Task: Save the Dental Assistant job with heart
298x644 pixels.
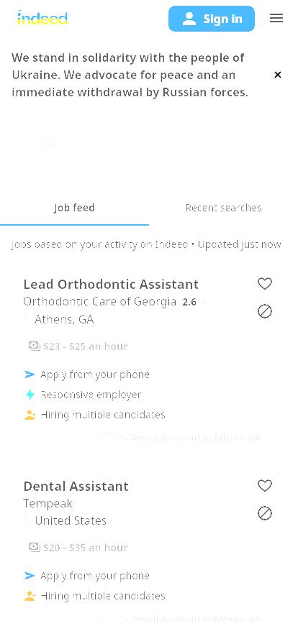Action: pos(265,485)
